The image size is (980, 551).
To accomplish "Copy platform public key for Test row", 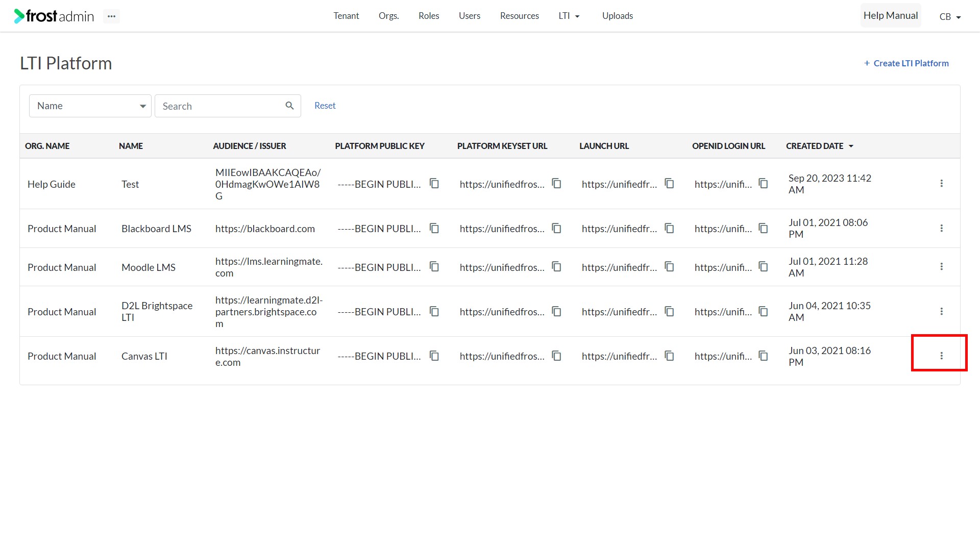I will click(434, 184).
